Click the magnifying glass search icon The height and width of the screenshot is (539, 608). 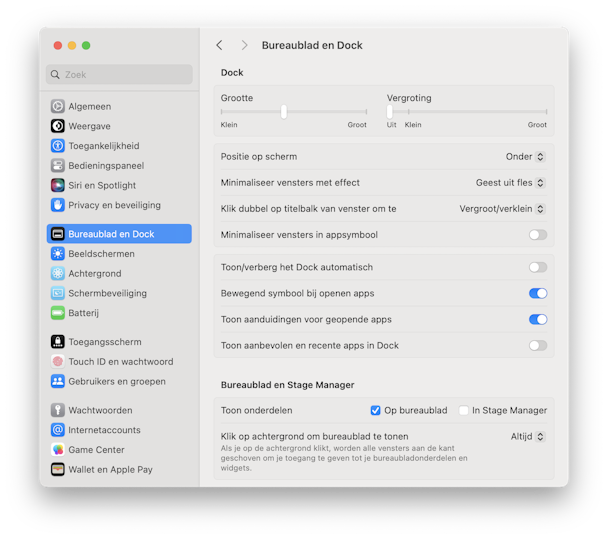[55, 74]
